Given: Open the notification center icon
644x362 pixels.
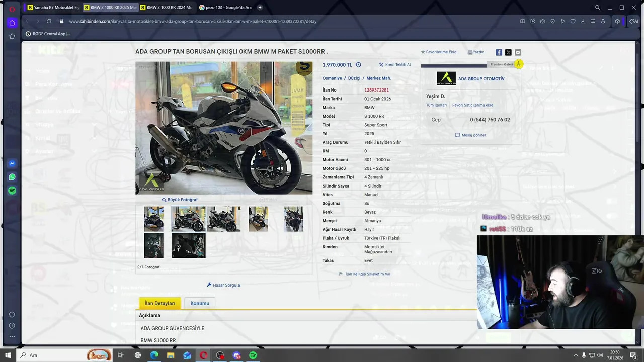Looking at the screenshot, I should [x=633, y=355].
